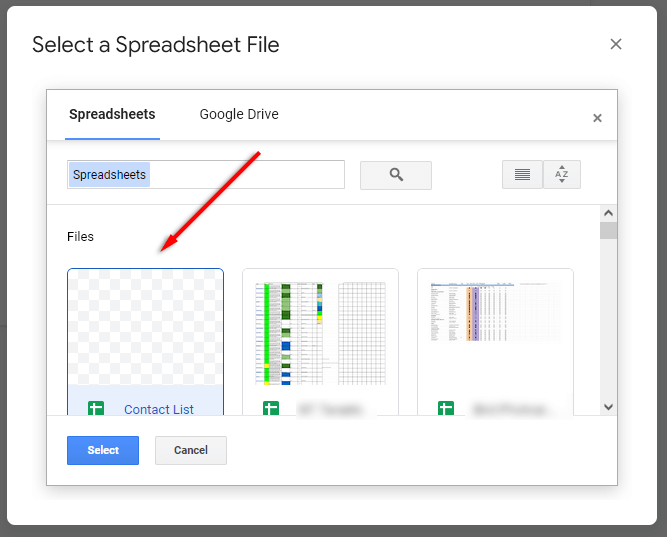Open the Spreadsheets tab
Screen dimensions: 667x537
click(112, 115)
